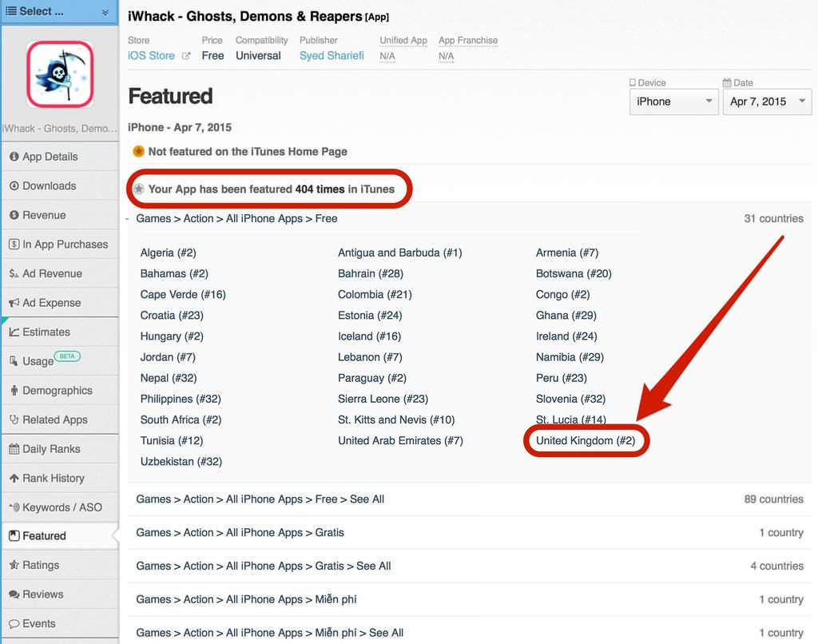Image resolution: width=818 pixels, height=644 pixels.
Task: Click Botswana (#20) entry
Action: [x=574, y=274]
